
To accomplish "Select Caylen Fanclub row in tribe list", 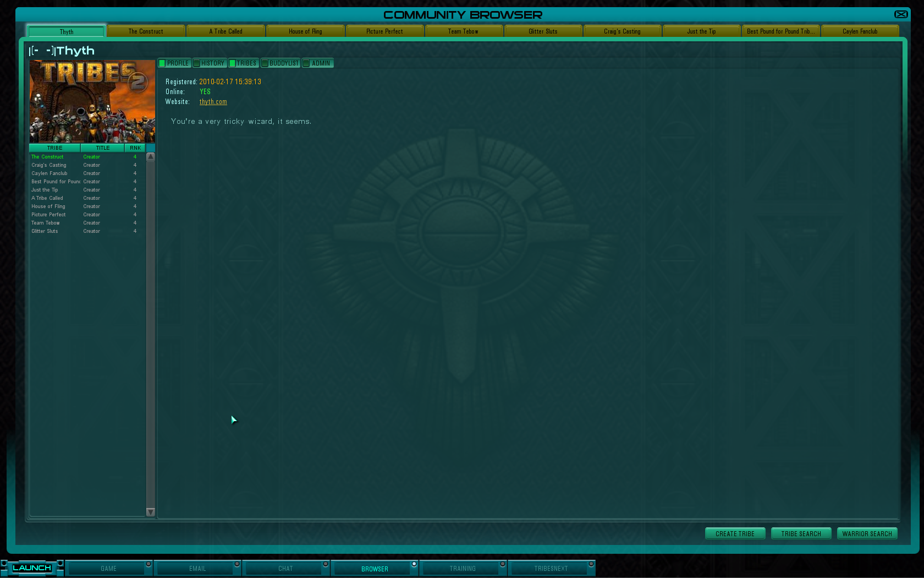I will coord(87,173).
